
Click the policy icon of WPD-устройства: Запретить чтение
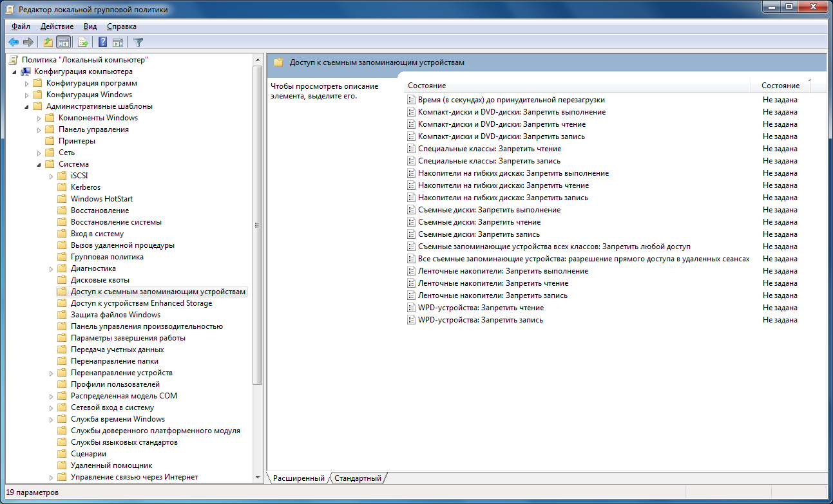click(x=412, y=308)
